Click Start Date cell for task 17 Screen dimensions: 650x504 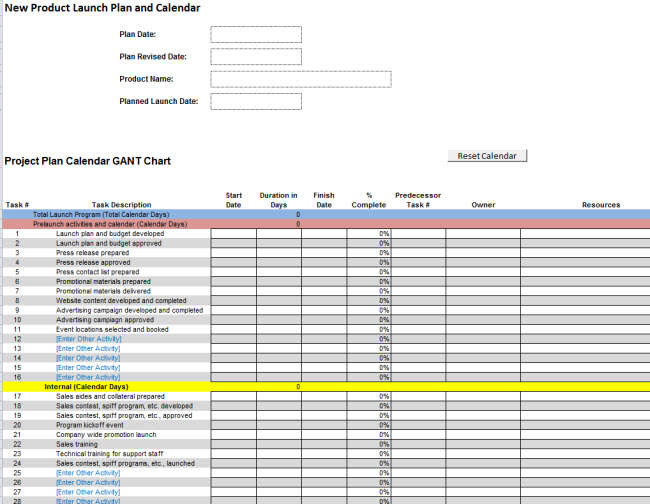[233, 396]
